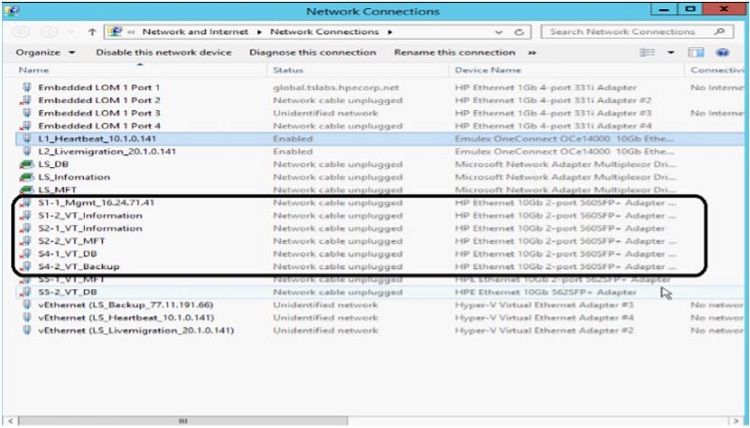Click the search magnifier icon
Screen dimensions: 750x428
point(719,32)
